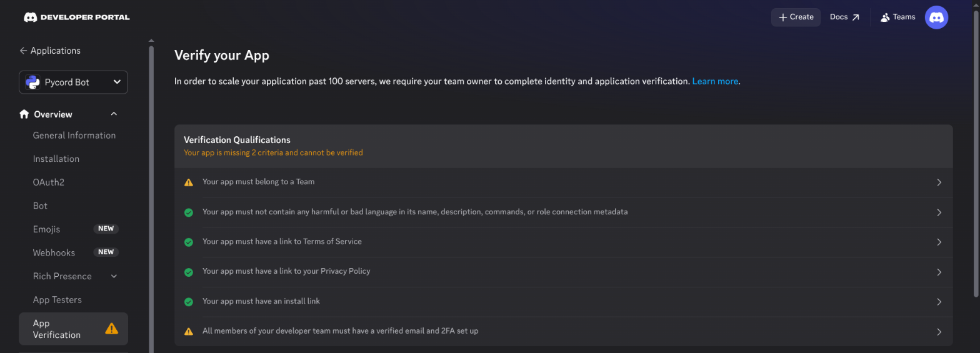Screen dimensions: 980x353
Task: Click warning icon for verified email 2FA criterion
Action: coord(188,331)
